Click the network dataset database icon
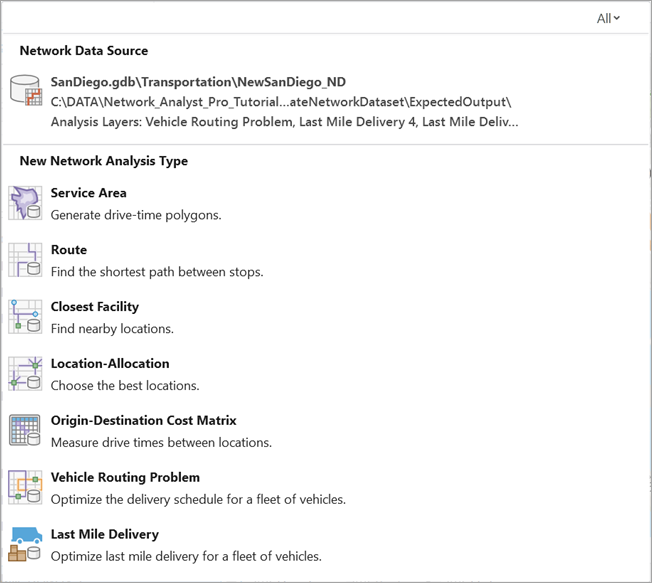Viewport: 652px width, 583px height. [26, 90]
